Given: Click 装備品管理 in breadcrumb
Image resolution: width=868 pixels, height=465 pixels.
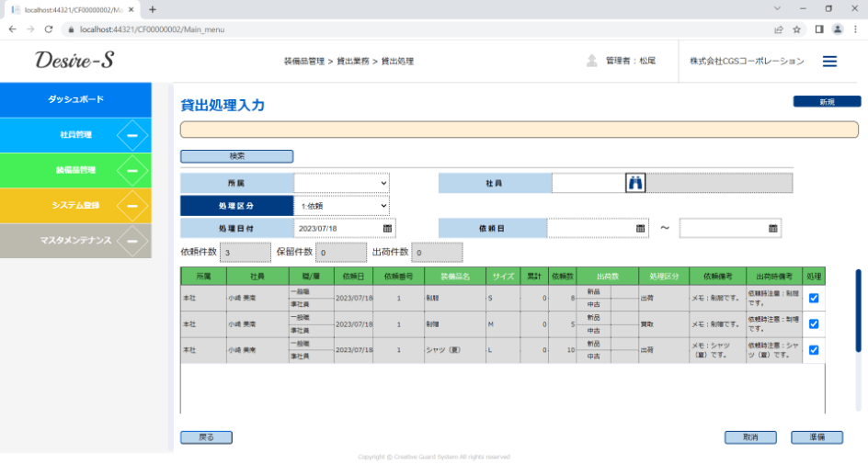Looking at the screenshot, I should tap(304, 62).
